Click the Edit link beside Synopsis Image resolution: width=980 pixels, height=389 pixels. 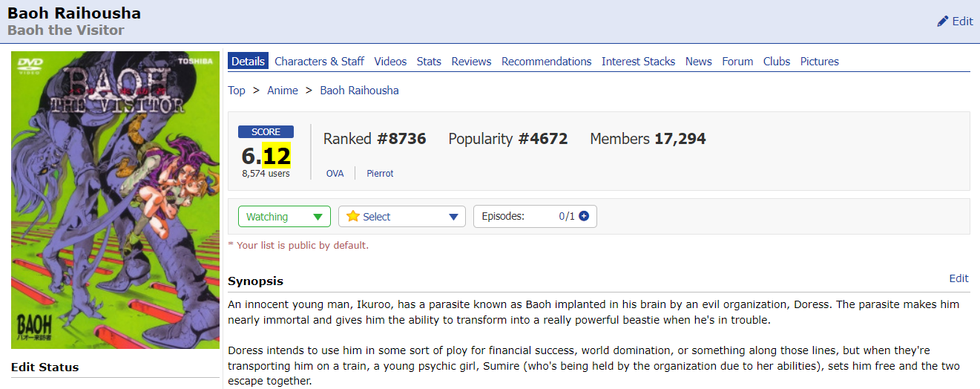click(959, 278)
